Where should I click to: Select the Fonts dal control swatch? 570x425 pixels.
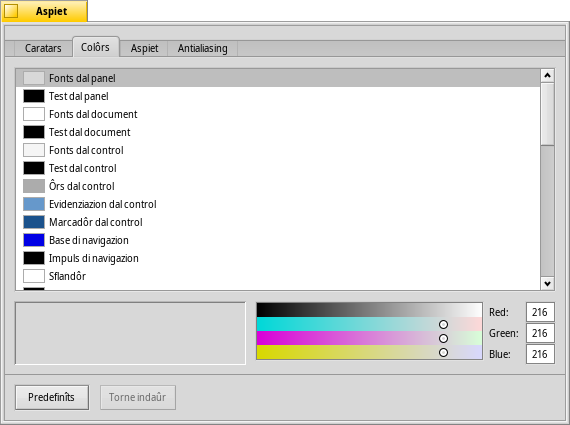[34, 150]
